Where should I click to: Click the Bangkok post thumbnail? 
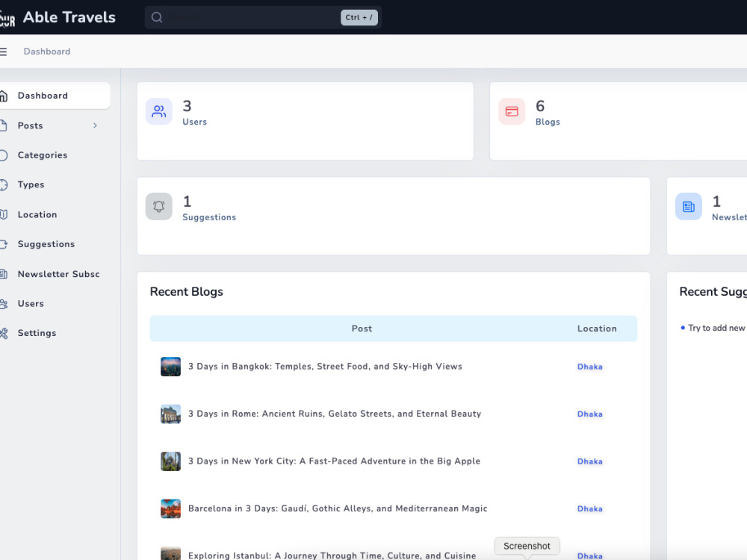(x=170, y=367)
